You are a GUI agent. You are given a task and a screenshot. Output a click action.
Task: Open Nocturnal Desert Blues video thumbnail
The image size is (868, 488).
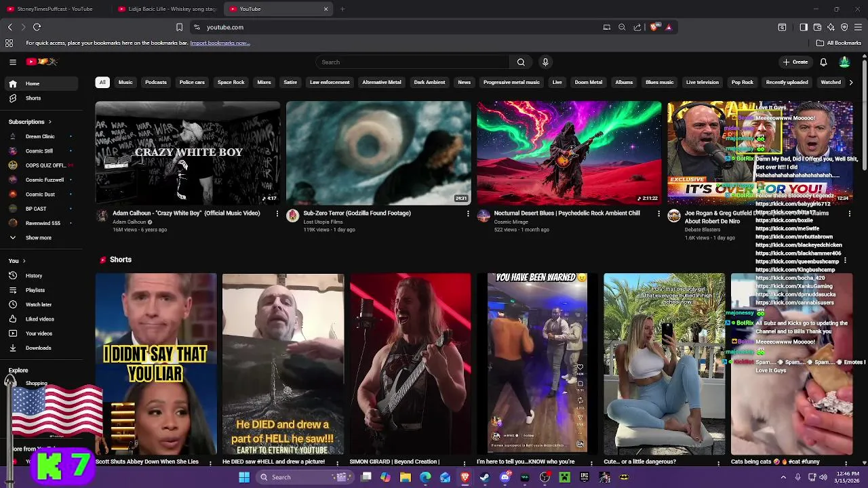(x=569, y=153)
